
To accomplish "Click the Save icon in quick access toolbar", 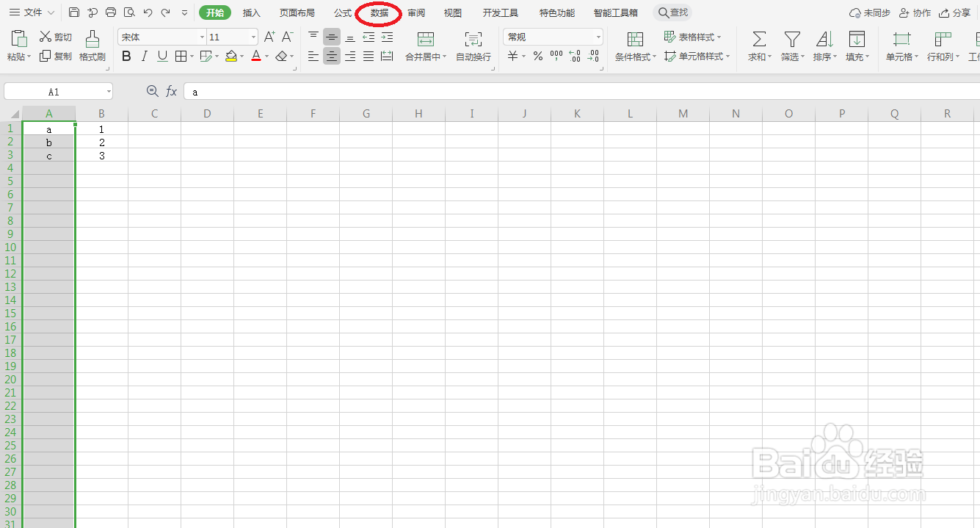I will click(x=74, y=12).
